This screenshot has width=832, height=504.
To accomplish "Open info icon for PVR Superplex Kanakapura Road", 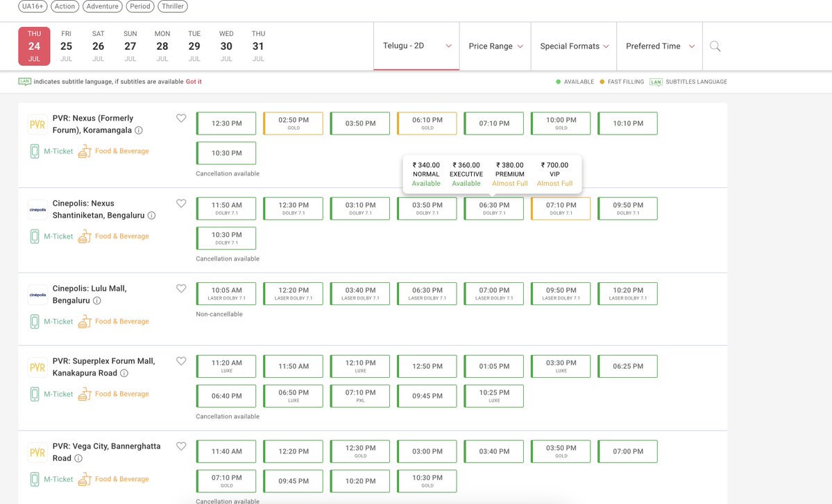I will tap(124, 373).
